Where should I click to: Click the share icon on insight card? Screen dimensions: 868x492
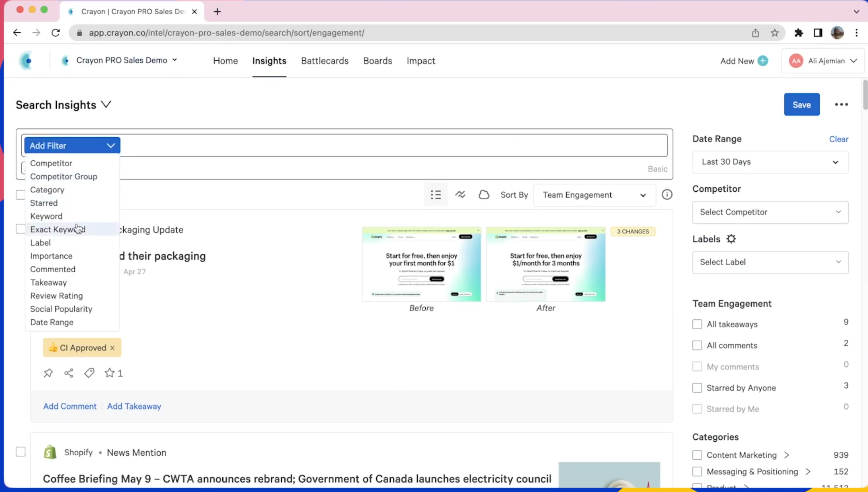(x=68, y=372)
